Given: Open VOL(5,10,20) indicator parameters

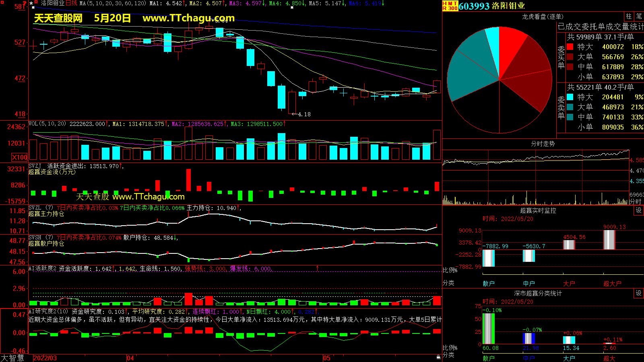Looking at the screenshot, I should [x=47, y=124].
